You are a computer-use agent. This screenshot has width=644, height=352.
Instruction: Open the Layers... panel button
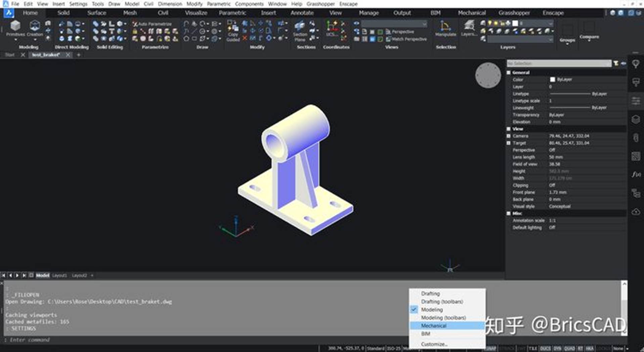tap(469, 28)
